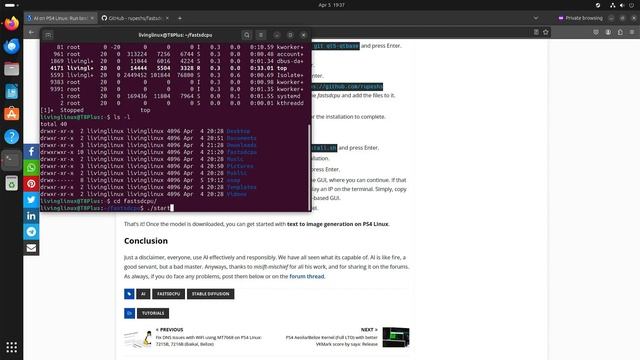Open the Files manager in the dock
This screenshot has width=640, height=360.
pyautogui.click(x=11, y=69)
